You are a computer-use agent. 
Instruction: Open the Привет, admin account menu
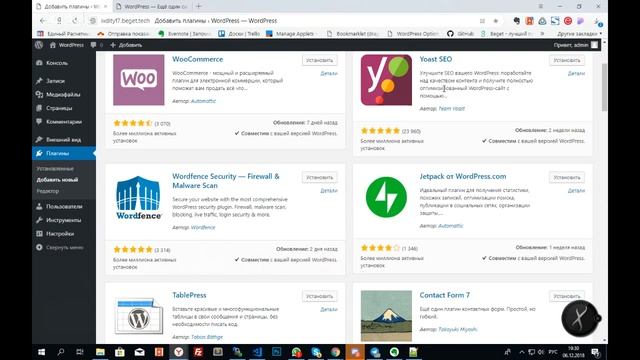pyautogui.click(x=576, y=45)
